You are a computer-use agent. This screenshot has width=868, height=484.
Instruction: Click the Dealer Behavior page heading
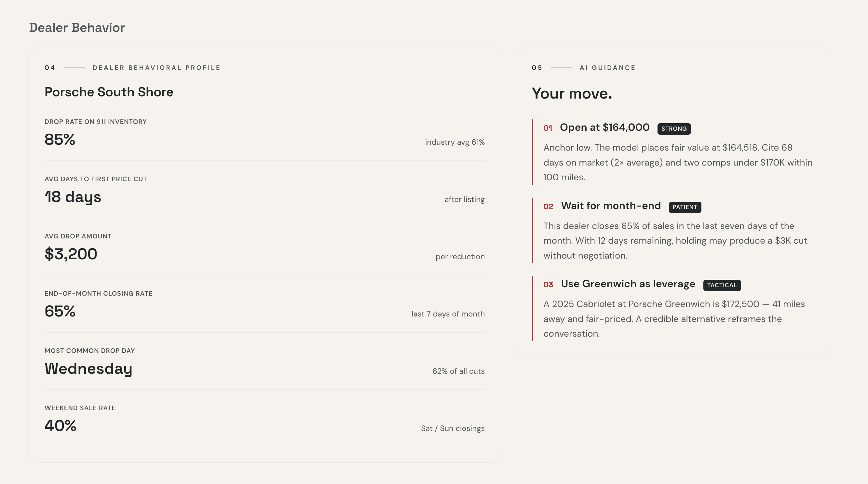coord(77,28)
